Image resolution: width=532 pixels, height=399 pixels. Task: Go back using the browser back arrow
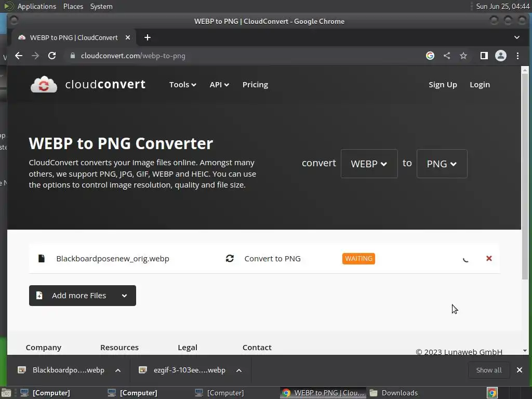(19, 56)
